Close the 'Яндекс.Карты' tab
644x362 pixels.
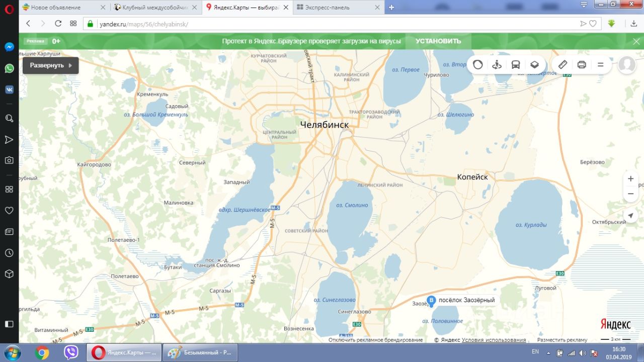pyautogui.click(x=286, y=8)
